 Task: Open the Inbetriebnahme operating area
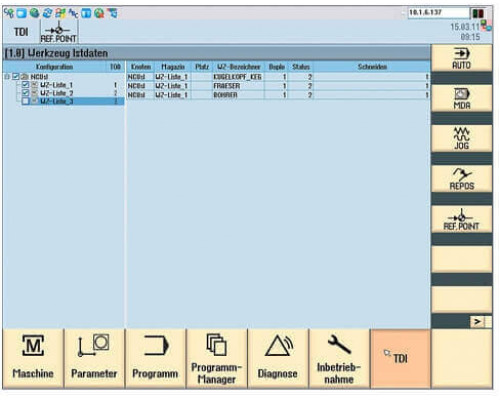click(339, 359)
